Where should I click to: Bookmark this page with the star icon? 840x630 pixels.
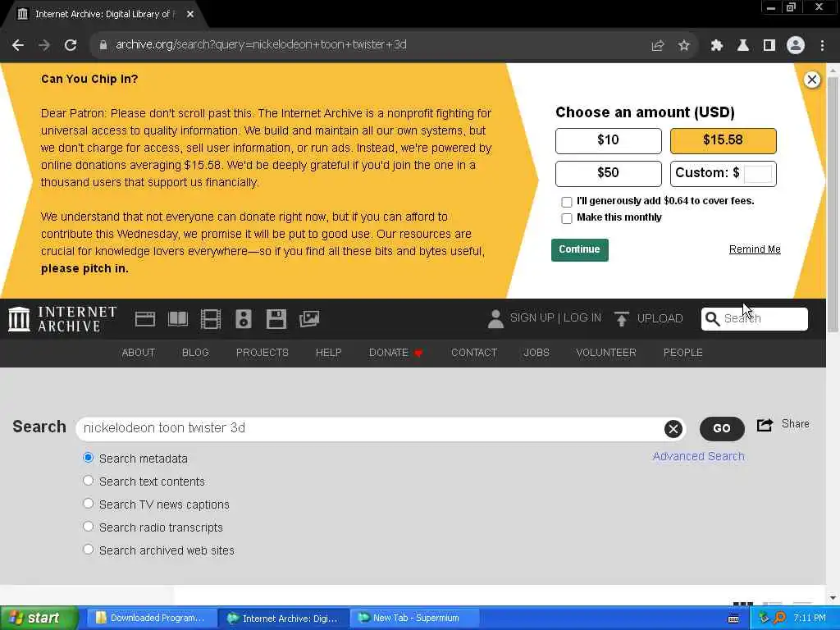tap(683, 46)
